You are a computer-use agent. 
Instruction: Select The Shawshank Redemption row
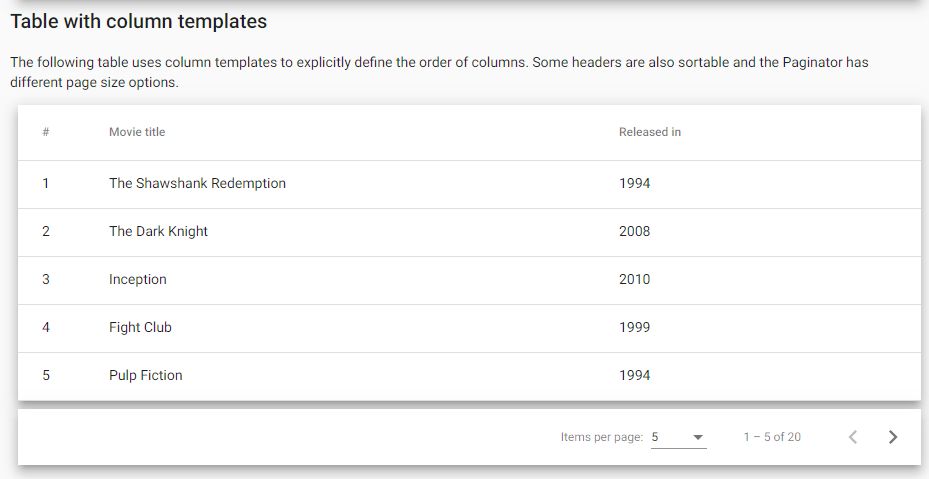(x=469, y=184)
